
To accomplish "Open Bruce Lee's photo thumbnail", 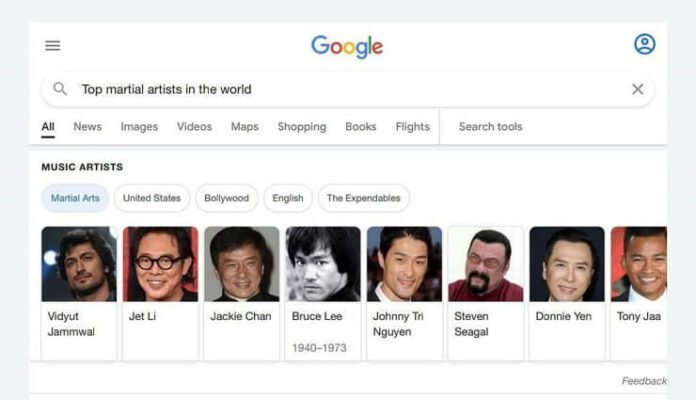I will point(323,264).
